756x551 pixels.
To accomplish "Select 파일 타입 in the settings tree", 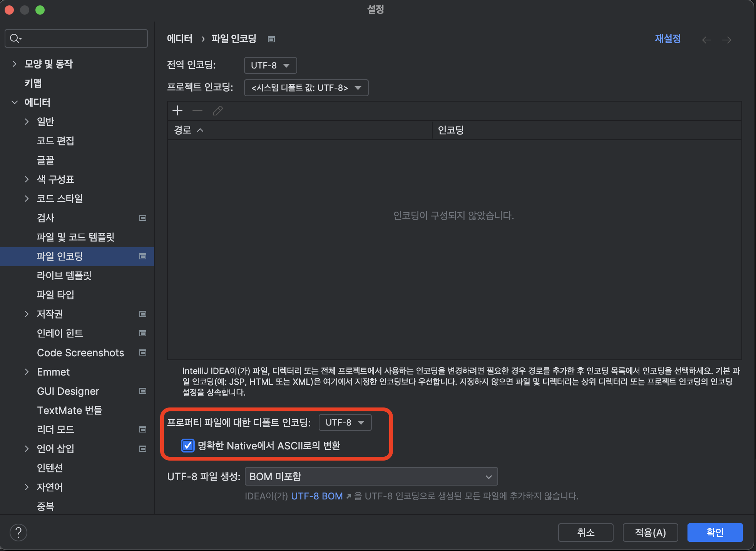I will click(55, 295).
